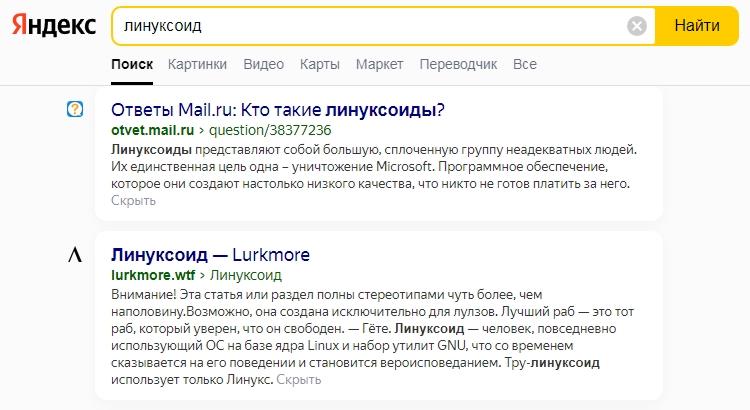
Task: Collapse Lurkmore snippet via Скрыть
Action: [298, 381]
